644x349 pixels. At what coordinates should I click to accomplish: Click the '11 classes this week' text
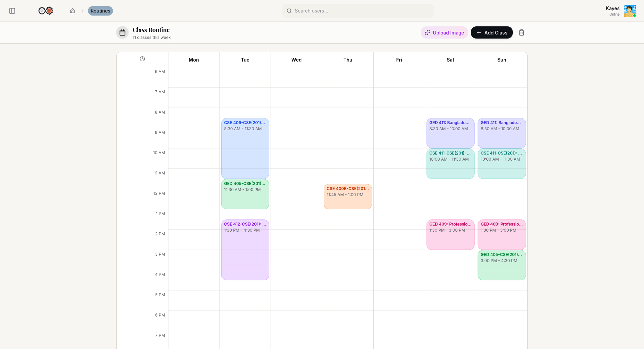[x=152, y=38]
